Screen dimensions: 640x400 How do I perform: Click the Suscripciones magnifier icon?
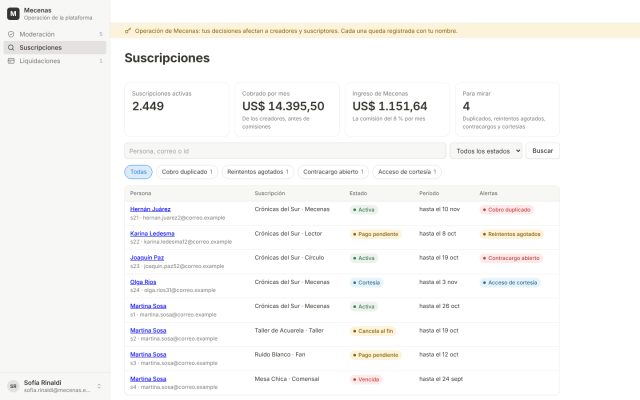tap(11, 48)
